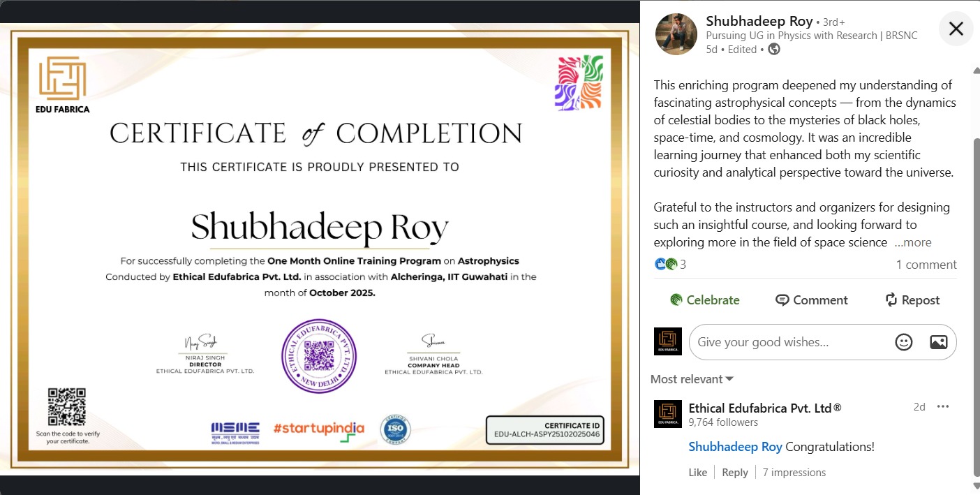The height and width of the screenshot is (495, 980).
Task: Open Ethical Edufabrica Pvt. Ltd commenter page
Action: coord(765,408)
